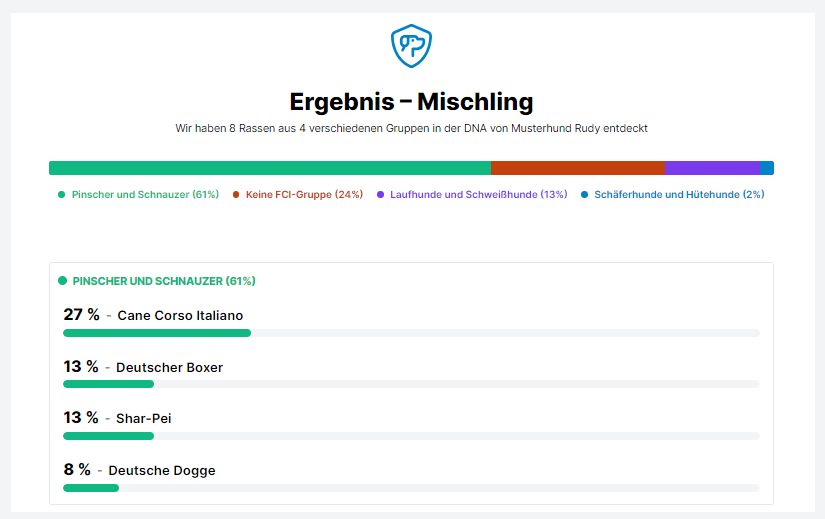Click the Cane Corso Italiano progress bar
825x519 pixels.
411,333
